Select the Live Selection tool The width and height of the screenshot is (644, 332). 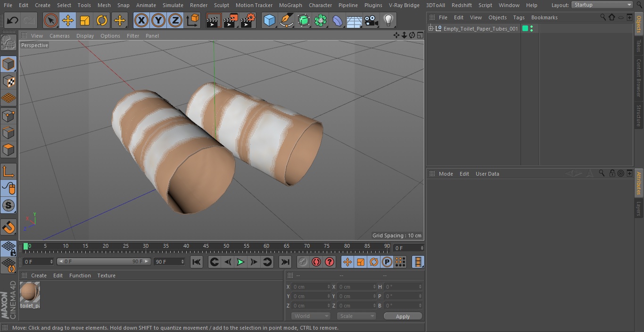[51, 20]
